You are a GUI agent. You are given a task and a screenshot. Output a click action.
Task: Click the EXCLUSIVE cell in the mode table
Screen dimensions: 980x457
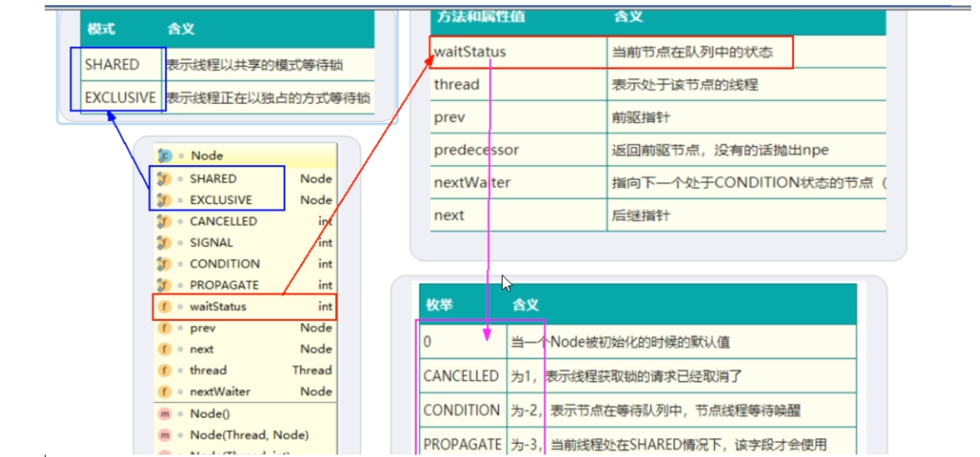pos(120,97)
